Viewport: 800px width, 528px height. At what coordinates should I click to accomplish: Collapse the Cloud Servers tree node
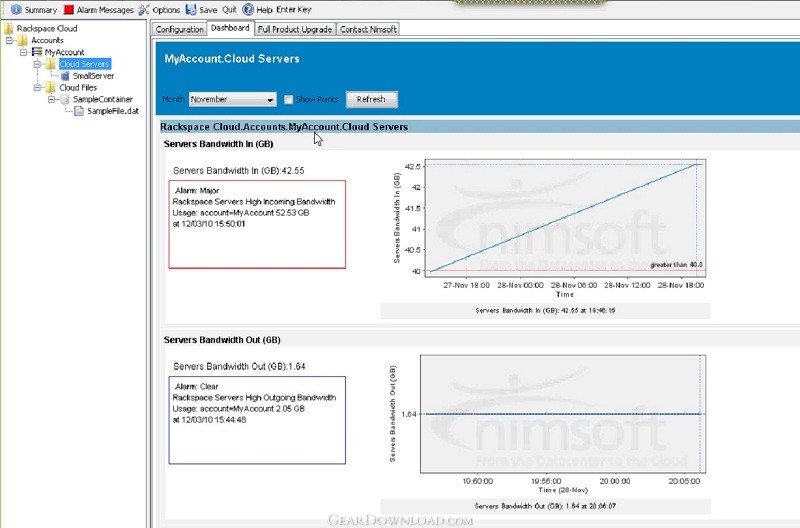pyautogui.click(x=36, y=64)
